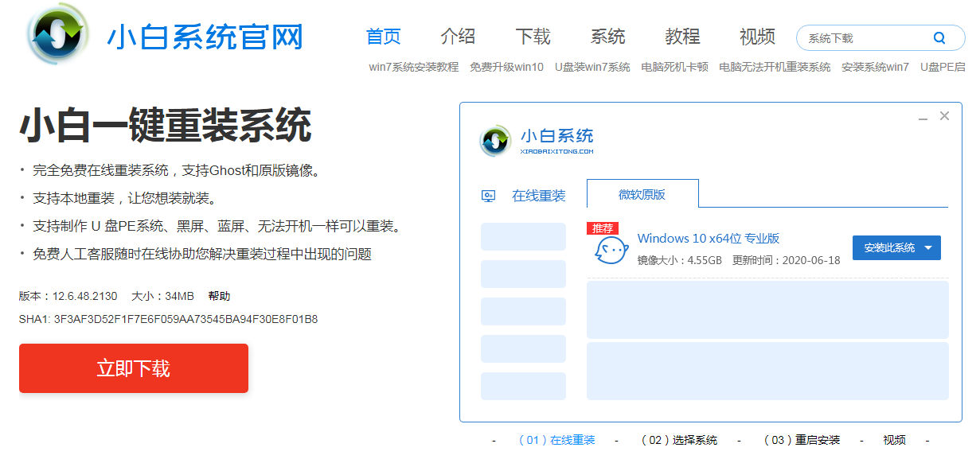The image size is (980, 463).
Task: Open the 教程 navigation item
Action: 682,37
